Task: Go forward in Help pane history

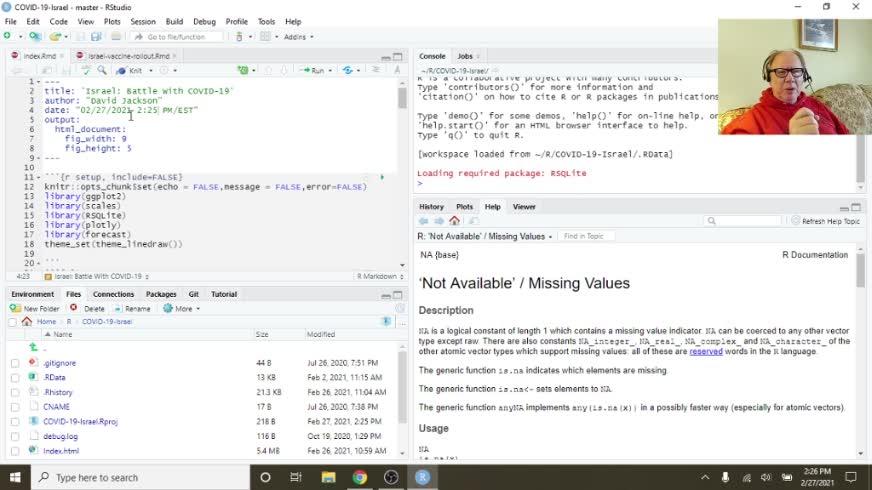Action: point(439,221)
